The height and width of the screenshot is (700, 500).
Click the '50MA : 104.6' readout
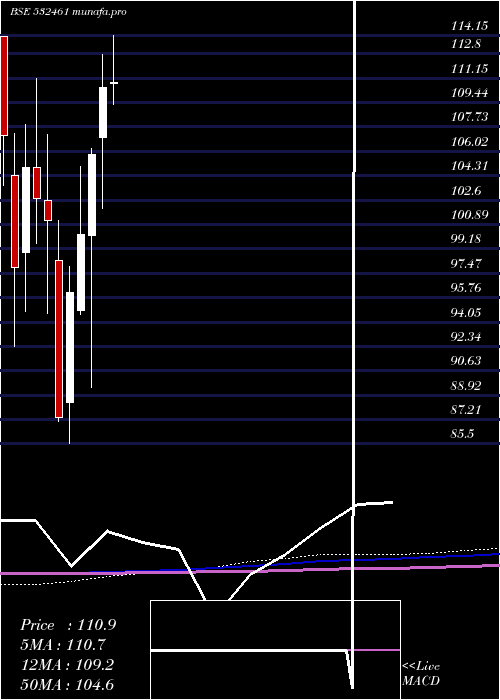68,685
